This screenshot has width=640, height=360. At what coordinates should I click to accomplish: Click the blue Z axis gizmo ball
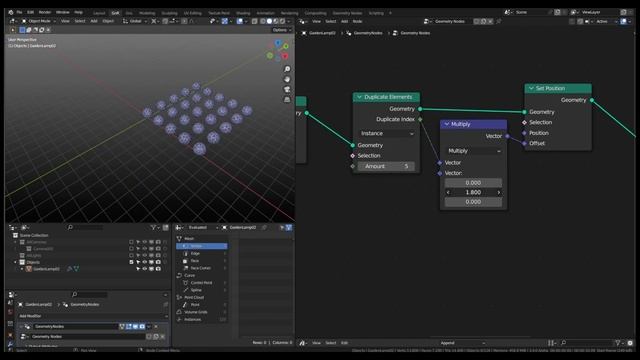pyautogui.click(x=278, y=43)
